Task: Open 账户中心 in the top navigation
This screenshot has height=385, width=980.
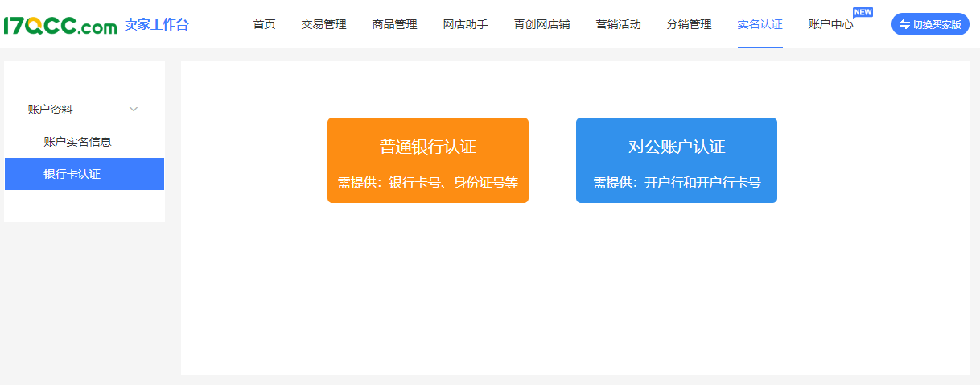Action: 830,24
